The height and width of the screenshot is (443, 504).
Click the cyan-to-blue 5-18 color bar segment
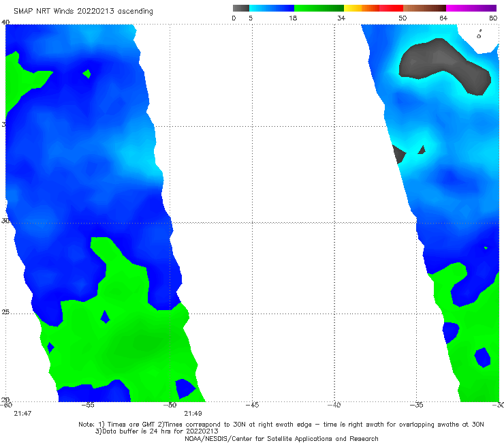coord(272,8)
